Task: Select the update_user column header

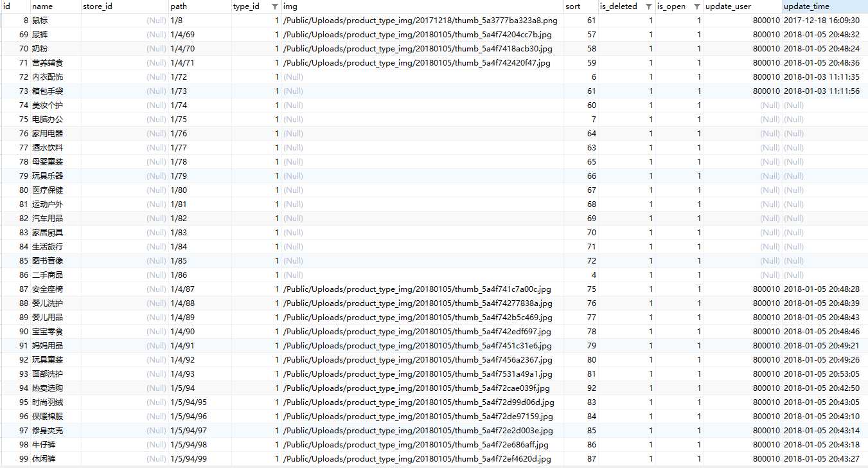Action: click(x=742, y=6)
